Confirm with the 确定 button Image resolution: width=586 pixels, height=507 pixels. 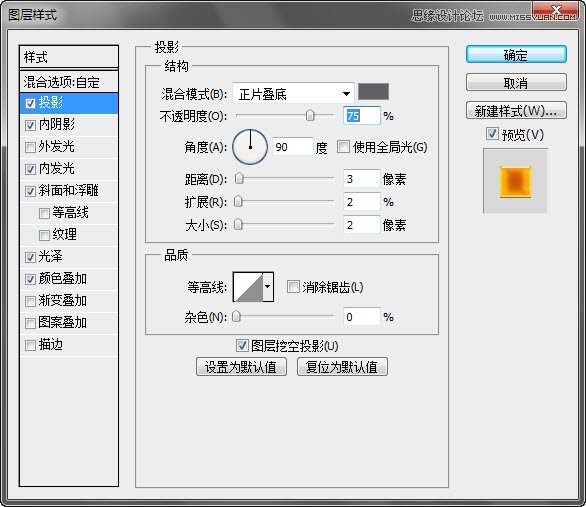pos(516,55)
